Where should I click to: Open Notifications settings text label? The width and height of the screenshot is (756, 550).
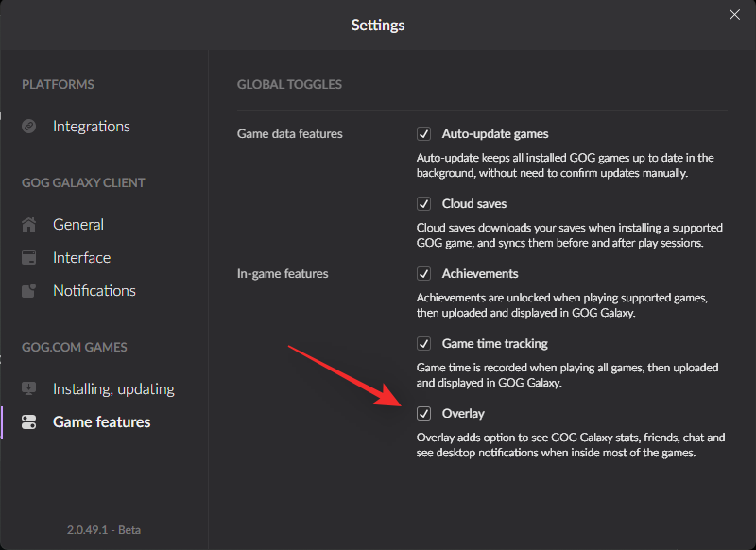coord(94,291)
